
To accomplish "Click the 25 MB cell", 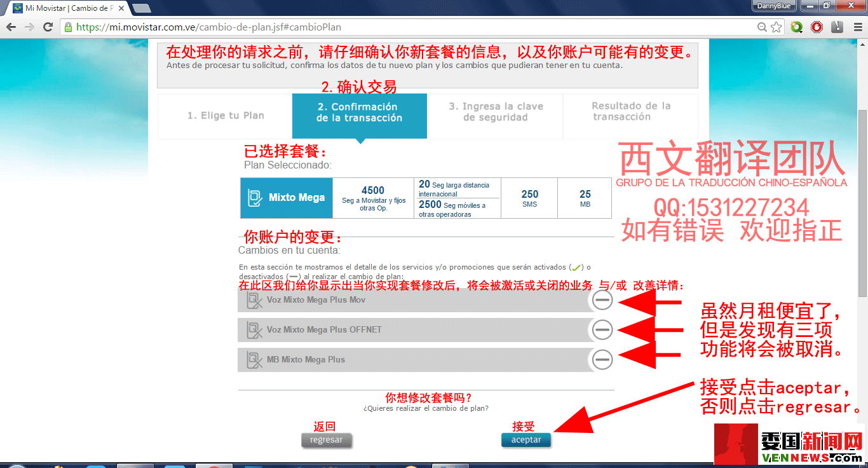I will pos(585,198).
